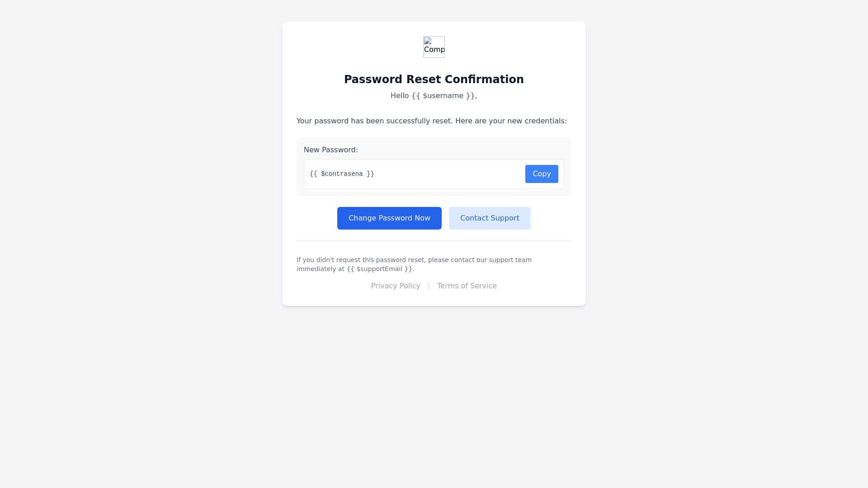Open Contact Support
Screen dimensions: 868x488
[489, 218]
